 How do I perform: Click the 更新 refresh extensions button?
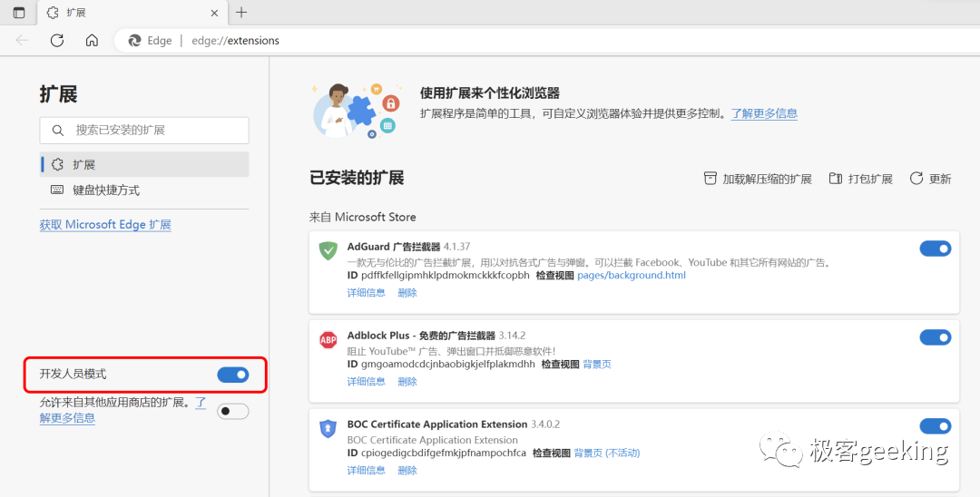[x=930, y=179]
